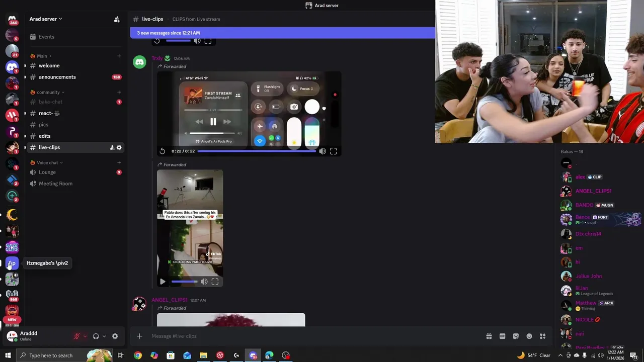Open attachment plus button in message bar
644x362 pixels.
[139, 336]
